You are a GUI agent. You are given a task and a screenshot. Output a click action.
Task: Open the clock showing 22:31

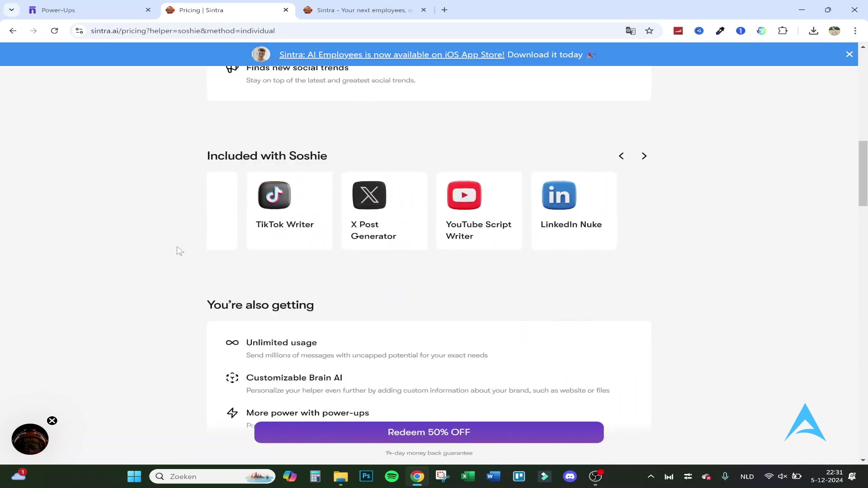click(x=827, y=476)
